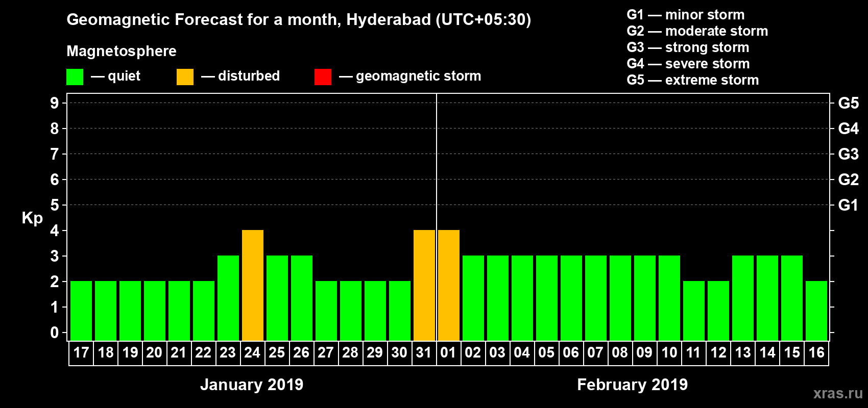Screen dimensions: 868x408
Task: Click the February 2019 month label
Action: [632, 384]
